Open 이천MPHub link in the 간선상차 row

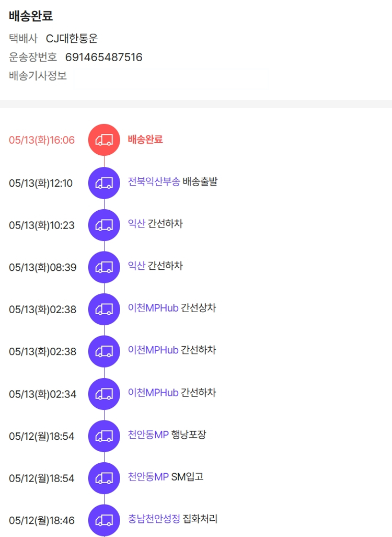point(153,307)
